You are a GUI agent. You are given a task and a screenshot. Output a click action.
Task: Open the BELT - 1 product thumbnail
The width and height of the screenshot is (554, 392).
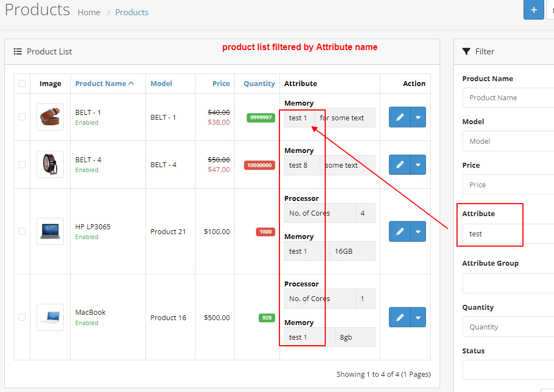point(50,117)
